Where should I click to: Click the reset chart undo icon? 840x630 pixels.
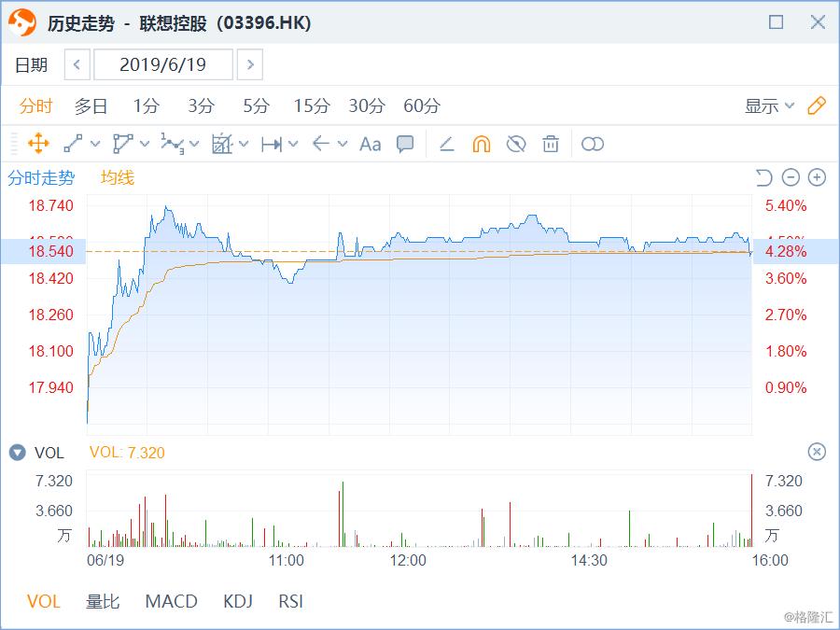(763, 177)
